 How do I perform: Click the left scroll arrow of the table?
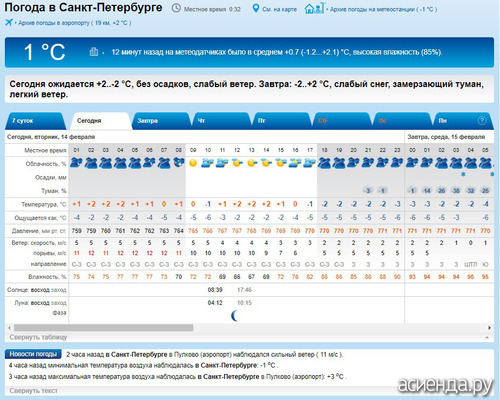tap(9, 328)
